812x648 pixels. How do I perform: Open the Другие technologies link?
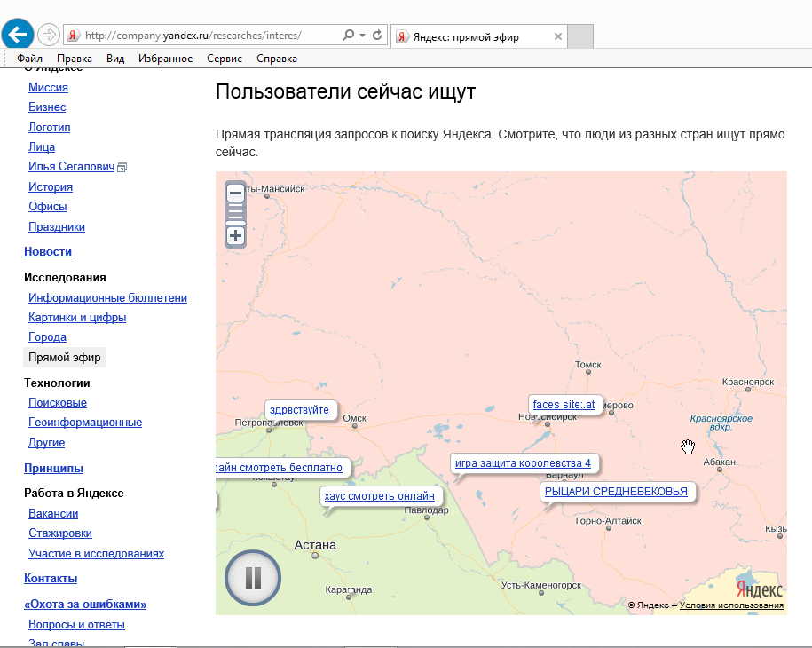(x=47, y=443)
